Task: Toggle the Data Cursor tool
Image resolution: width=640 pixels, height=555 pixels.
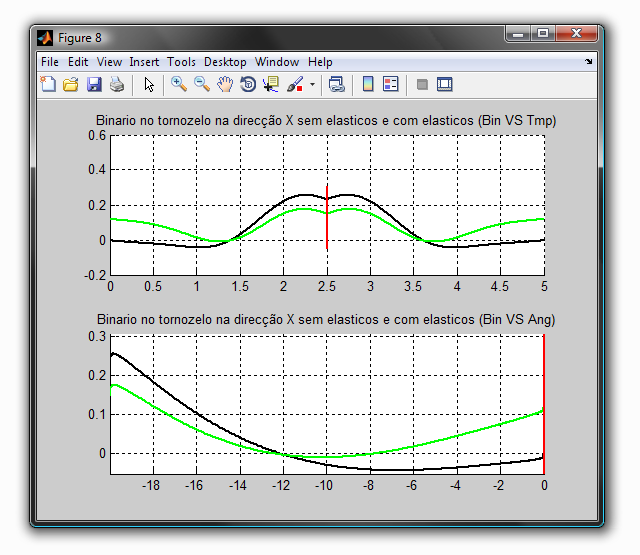Action: (x=270, y=85)
